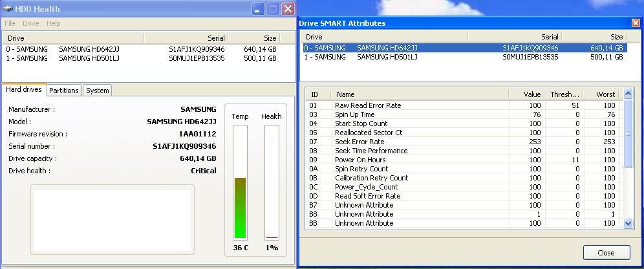
Task: Switch to the Partitions tab
Action: click(63, 91)
